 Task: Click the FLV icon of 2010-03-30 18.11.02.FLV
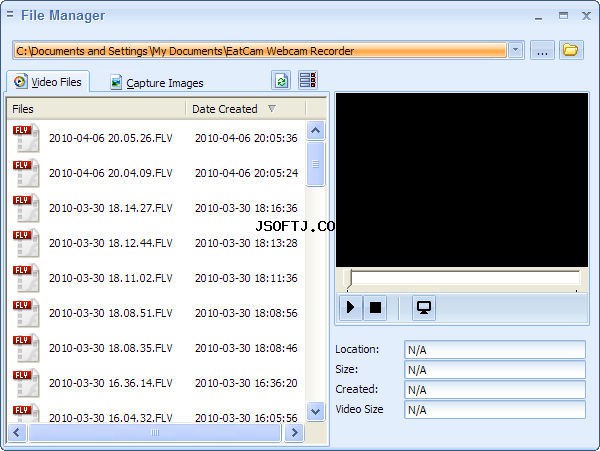(x=26, y=278)
